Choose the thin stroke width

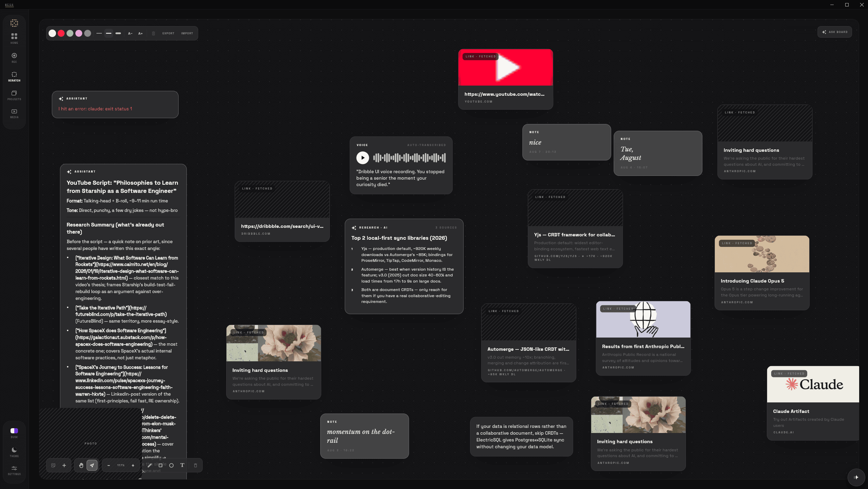[99, 33]
